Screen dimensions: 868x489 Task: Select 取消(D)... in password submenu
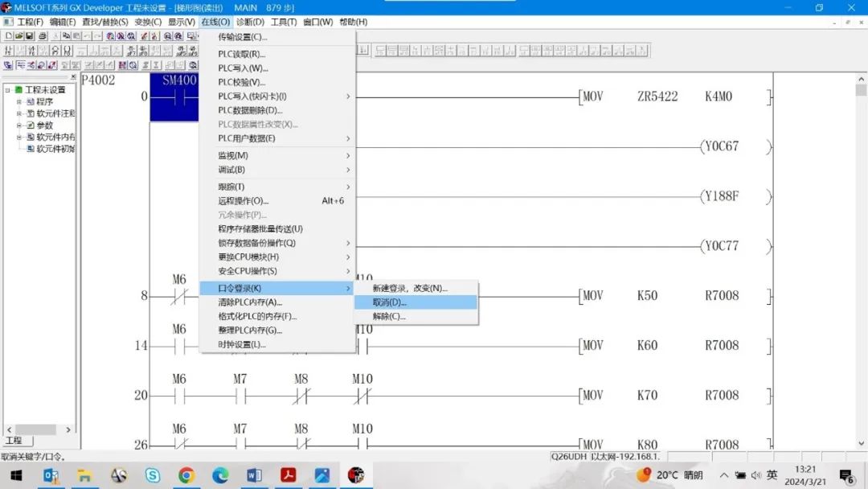pyautogui.click(x=389, y=302)
